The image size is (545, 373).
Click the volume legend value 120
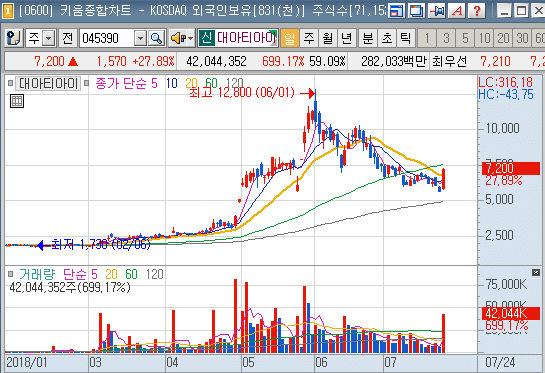155,274
